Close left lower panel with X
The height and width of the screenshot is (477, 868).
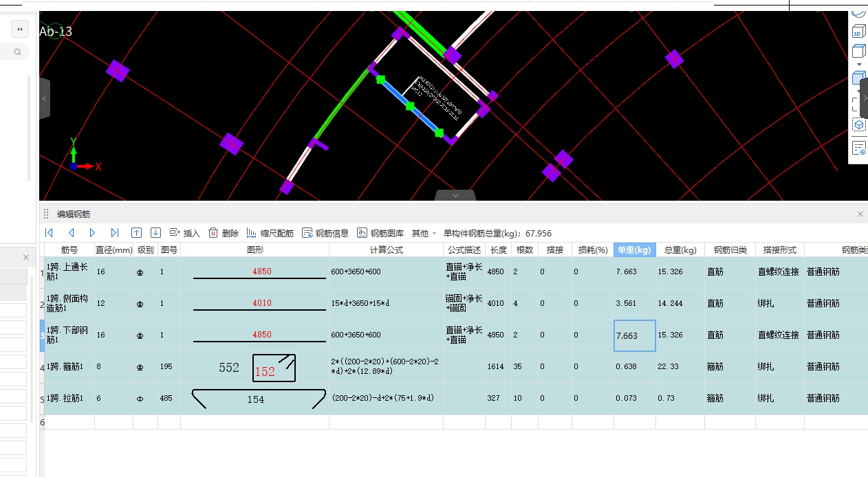pyautogui.click(x=26, y=257)
